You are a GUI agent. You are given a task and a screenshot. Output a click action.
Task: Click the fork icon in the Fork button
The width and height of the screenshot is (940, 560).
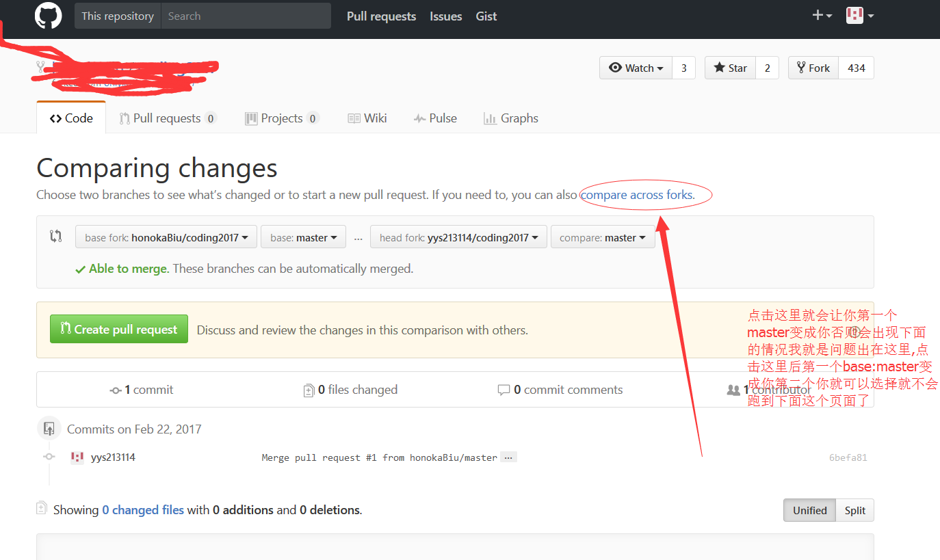[801, 68]
